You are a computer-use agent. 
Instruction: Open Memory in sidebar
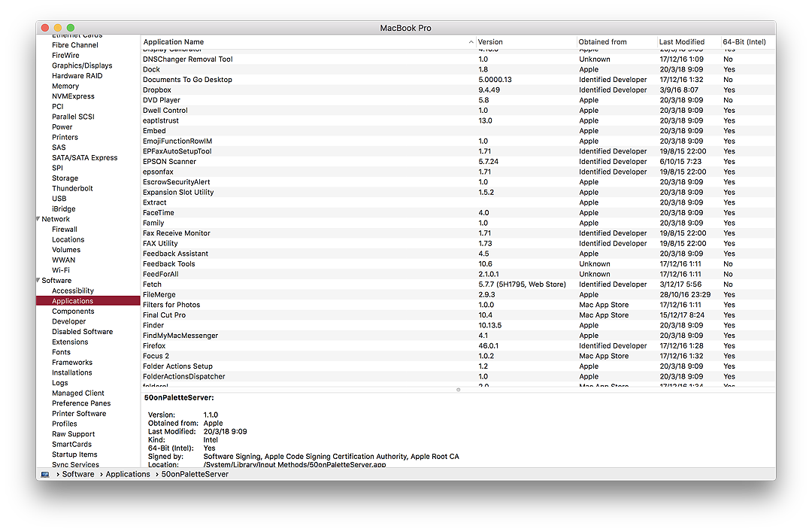coord(65,86)
